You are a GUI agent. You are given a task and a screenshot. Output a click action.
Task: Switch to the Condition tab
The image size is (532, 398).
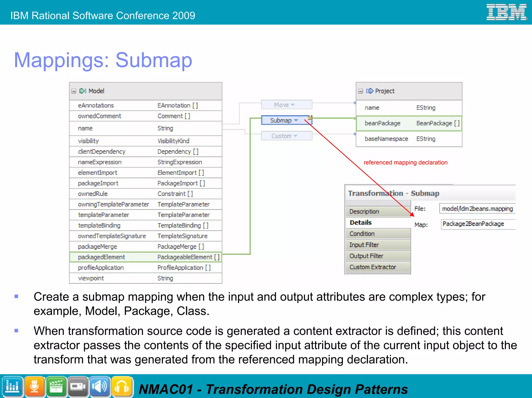click(x=378, y=234)
